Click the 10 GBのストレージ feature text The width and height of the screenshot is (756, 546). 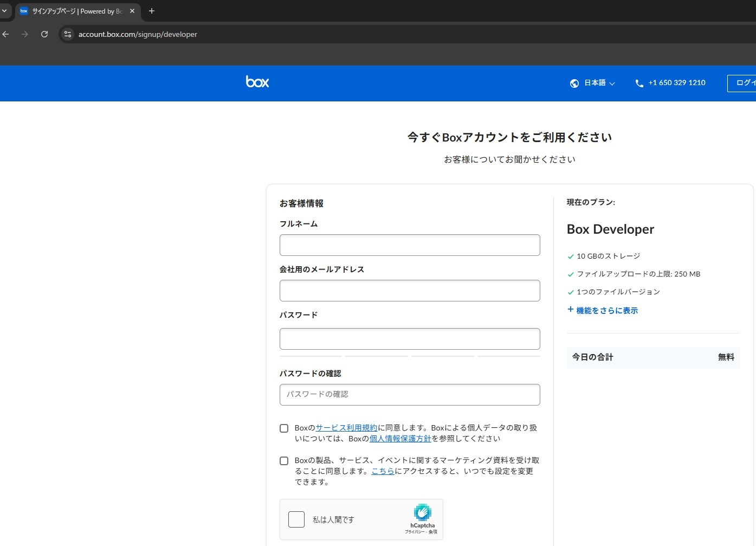click(x=608, y=256)
